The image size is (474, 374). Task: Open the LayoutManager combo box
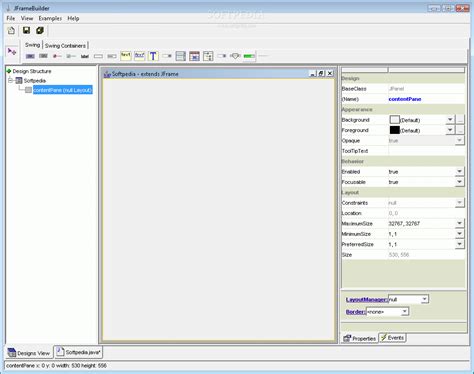coord(408,299)
